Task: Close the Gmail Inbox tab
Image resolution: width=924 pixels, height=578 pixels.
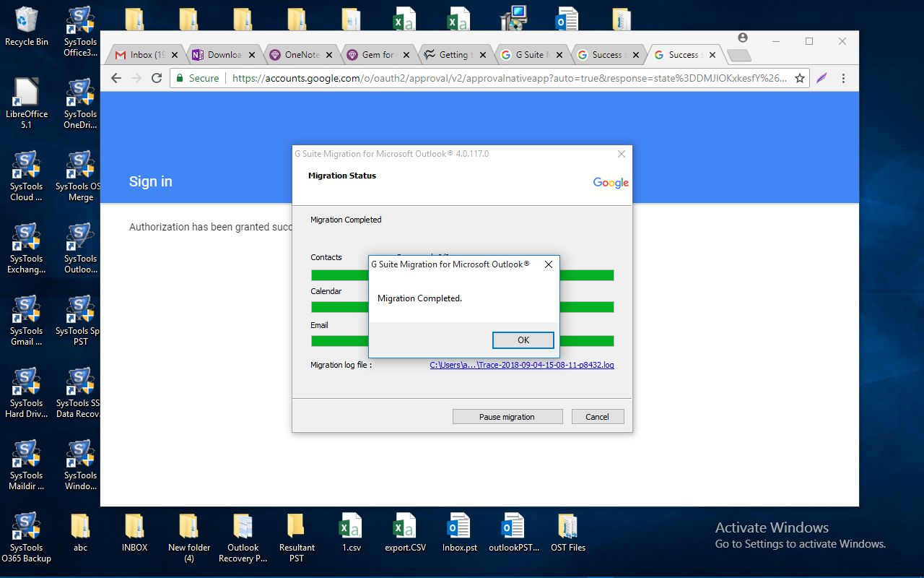Action: [x=175, y=55]
